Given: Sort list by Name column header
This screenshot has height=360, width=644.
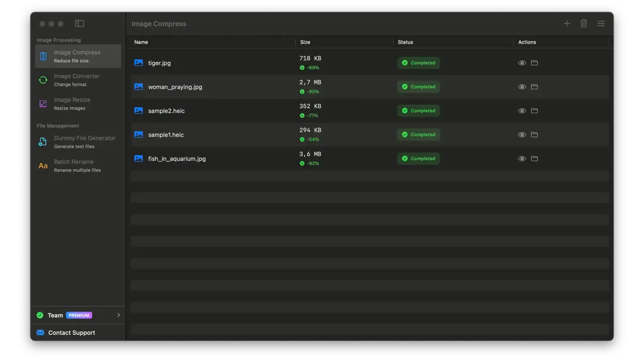Looking at the screenshot, I should 141,42.
